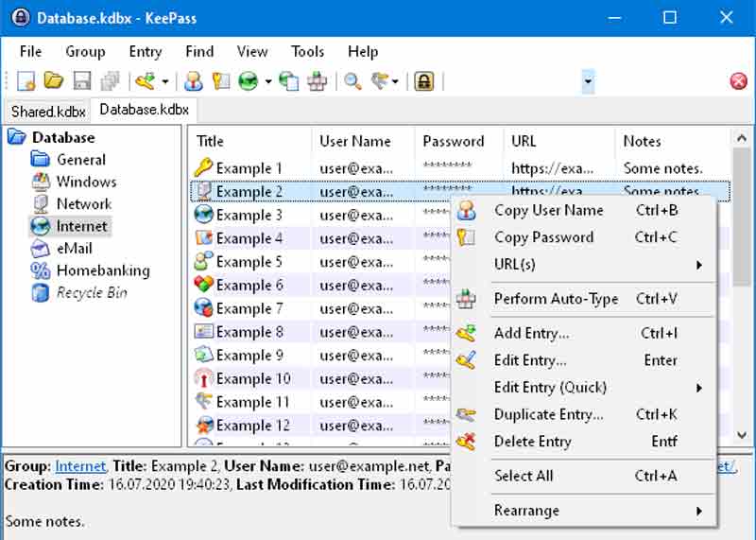Screen dimensions: 756x540
Task: Sort by the User Name column header
Action: [x=363, y=141]
